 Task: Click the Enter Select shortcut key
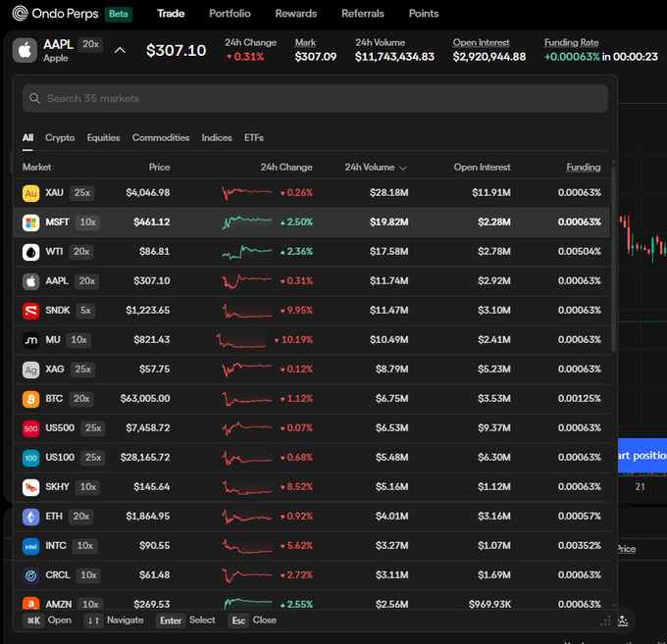pos(171,620)
